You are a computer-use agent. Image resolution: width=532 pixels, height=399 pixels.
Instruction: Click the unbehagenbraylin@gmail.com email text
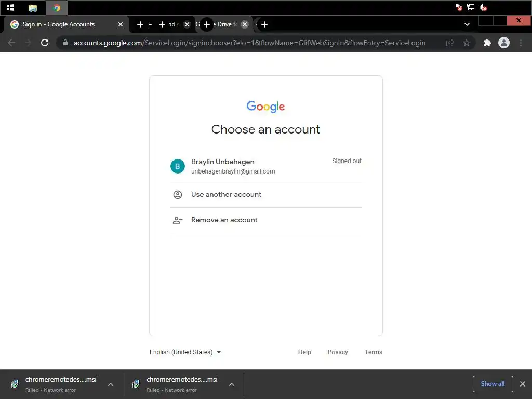pyautogui.click(x=233, y=171)
